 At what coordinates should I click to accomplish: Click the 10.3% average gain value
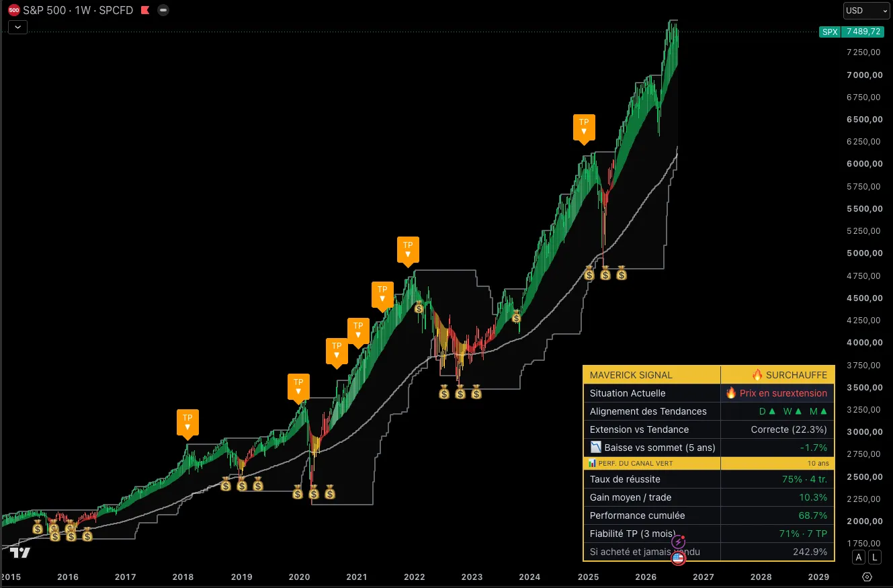813,497
